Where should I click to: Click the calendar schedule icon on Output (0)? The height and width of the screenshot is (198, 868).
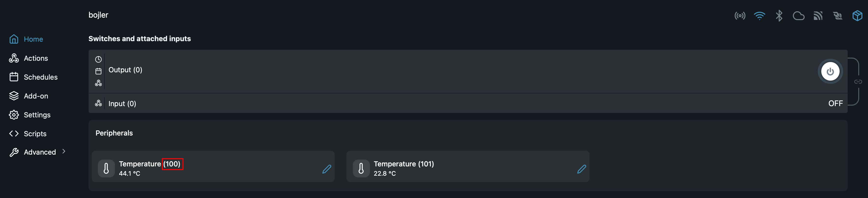click(98, 71)
